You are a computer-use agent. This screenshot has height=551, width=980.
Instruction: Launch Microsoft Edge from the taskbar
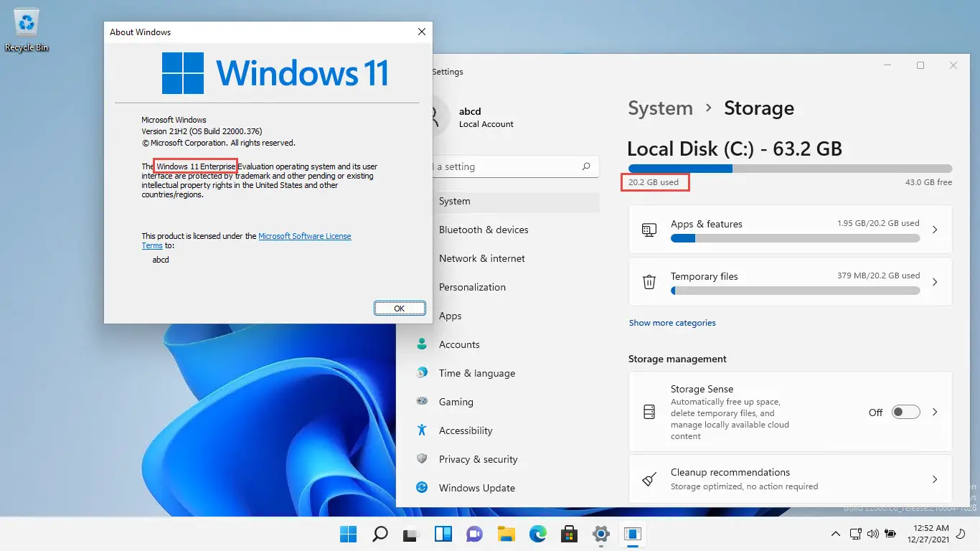pos(538,534)
